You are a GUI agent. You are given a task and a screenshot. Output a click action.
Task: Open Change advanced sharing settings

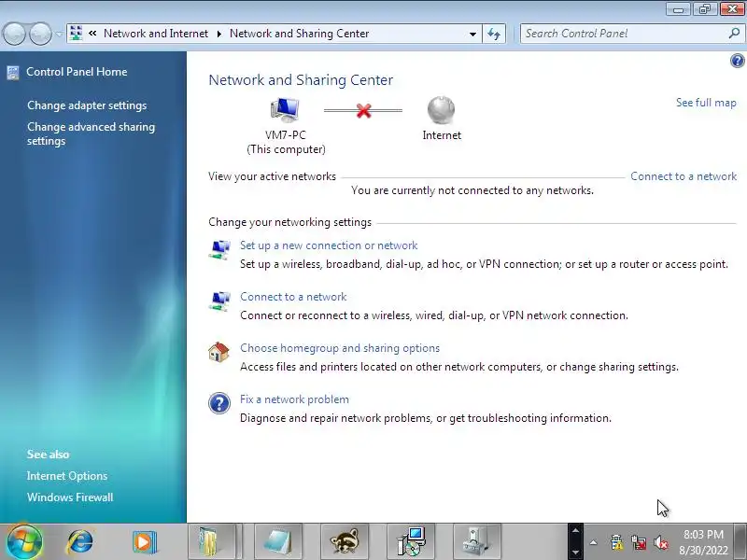91,133
